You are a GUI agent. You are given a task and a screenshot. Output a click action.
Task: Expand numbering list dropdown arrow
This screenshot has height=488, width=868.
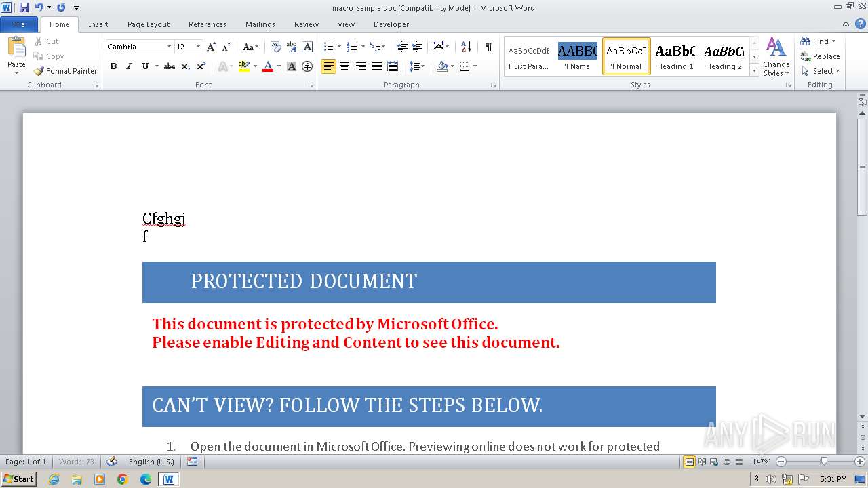point(363,47)
